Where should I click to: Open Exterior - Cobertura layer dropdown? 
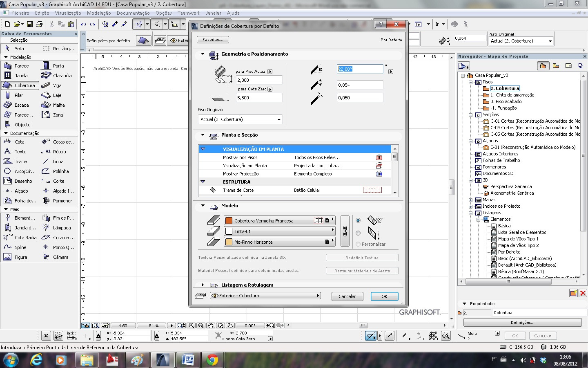265,296
